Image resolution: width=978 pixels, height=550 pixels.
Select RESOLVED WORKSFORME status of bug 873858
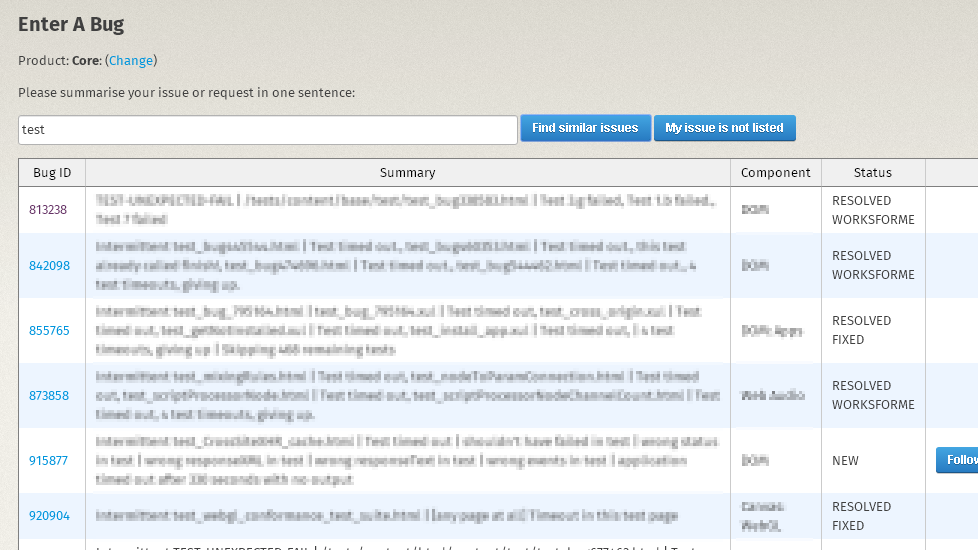(x=873, y=395)
